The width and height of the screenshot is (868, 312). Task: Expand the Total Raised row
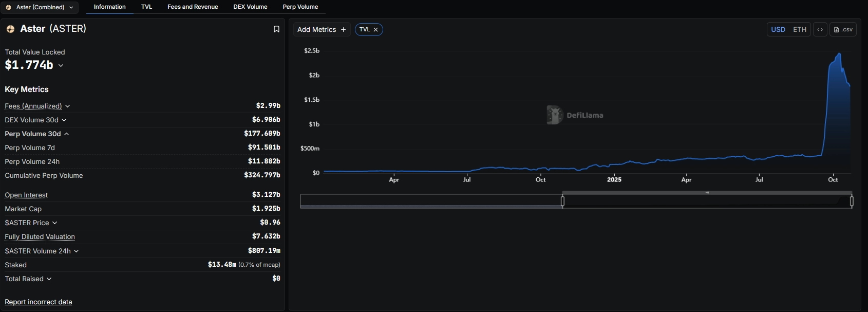(x=49, y=279)
